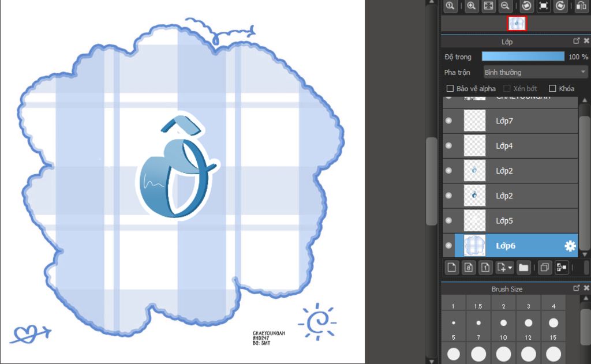Click the layer list scrollbar thumb
Viewport: 591px width, 364px height.
(x=585, y=183)
